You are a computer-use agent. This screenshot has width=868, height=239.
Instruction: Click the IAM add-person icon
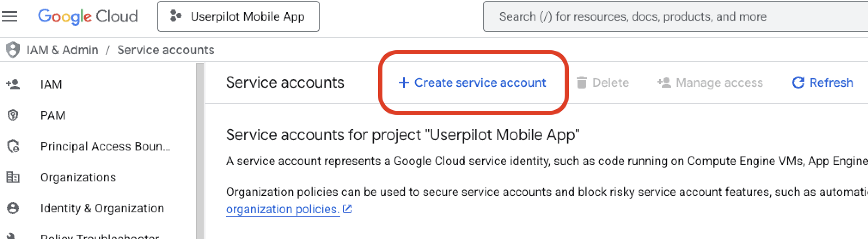click(x=13, y=84)
